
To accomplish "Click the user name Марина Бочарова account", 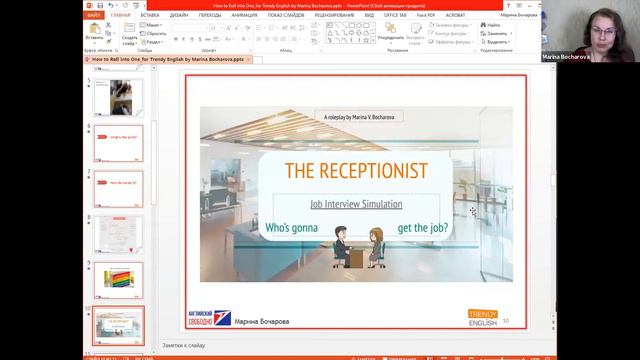I will 519,15.
